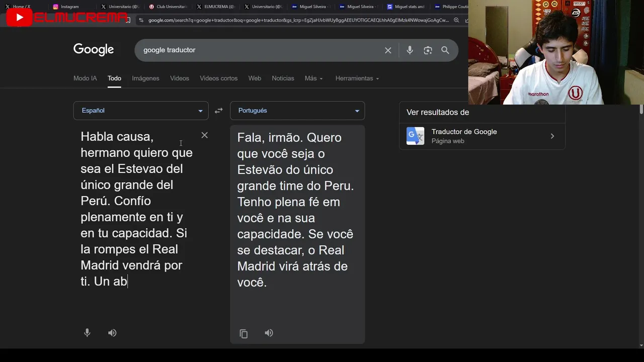644x362 pixels.
Task: Clear the source text with the X
Action: tap(204, 135)
